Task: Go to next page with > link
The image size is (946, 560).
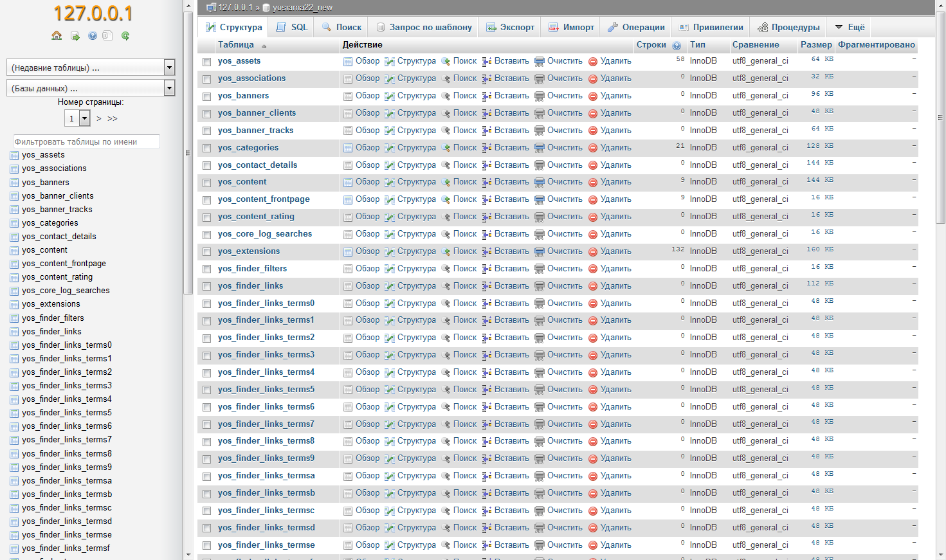Action: tap(99, 118)
